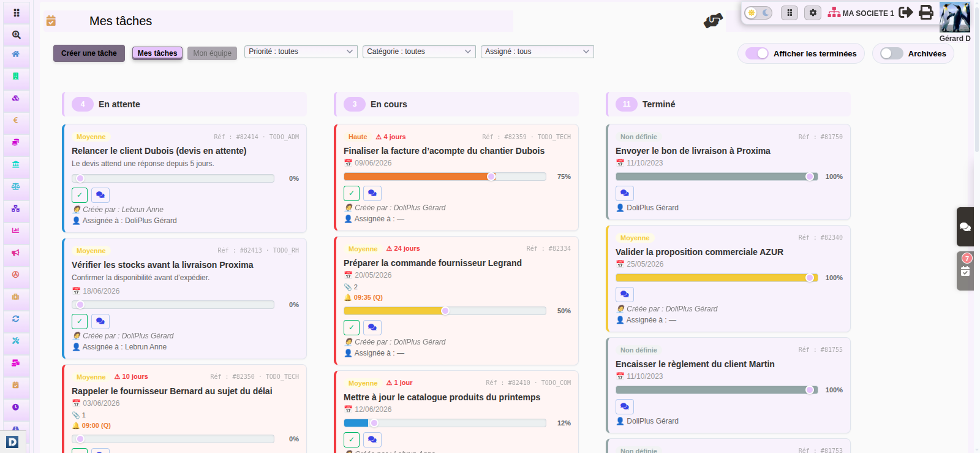Viewport: 980px width, 453px height.
Task: Click the 09:35 (Q) reminder on Legrand task
Action: pos(363,297)
